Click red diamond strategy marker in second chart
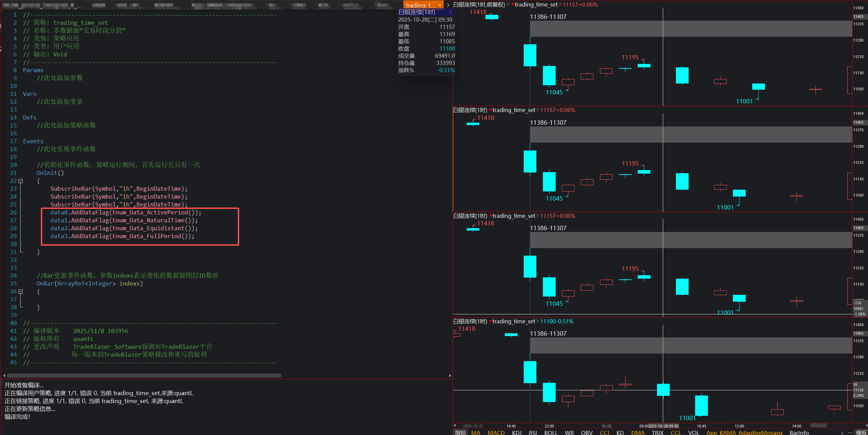This screenshot has width=868, height=435. (x=490, y=110)
